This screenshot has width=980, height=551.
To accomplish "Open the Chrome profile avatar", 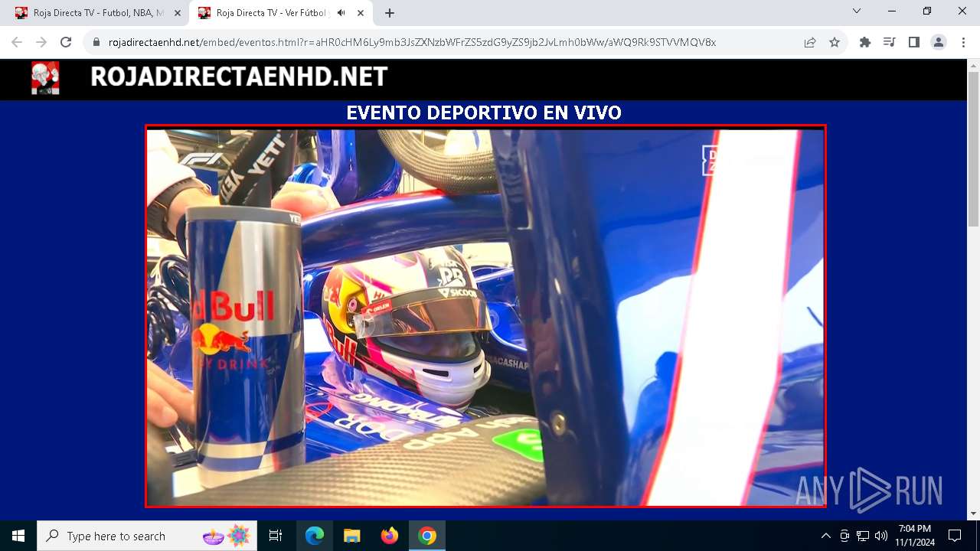I will [939, 42].
